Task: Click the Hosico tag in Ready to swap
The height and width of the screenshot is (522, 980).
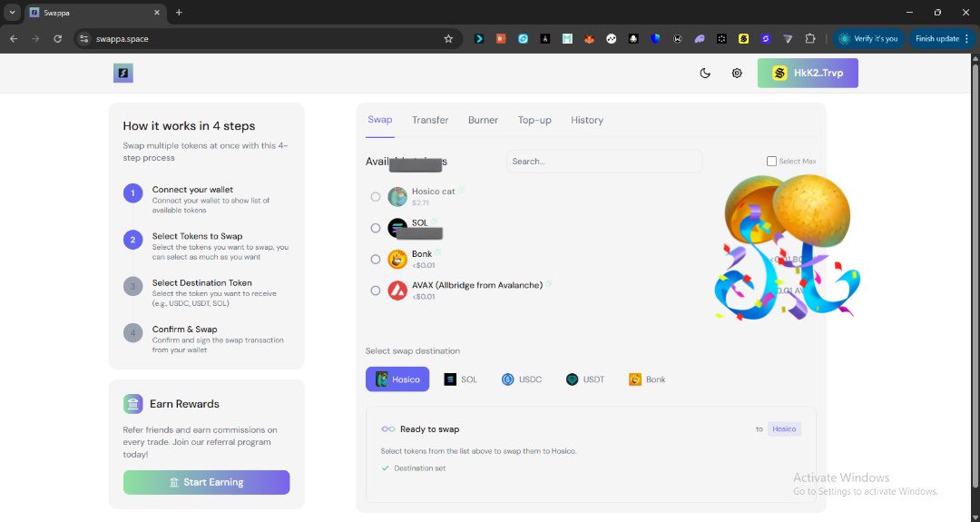Action: pyautogui.click(x=784, y=428)
